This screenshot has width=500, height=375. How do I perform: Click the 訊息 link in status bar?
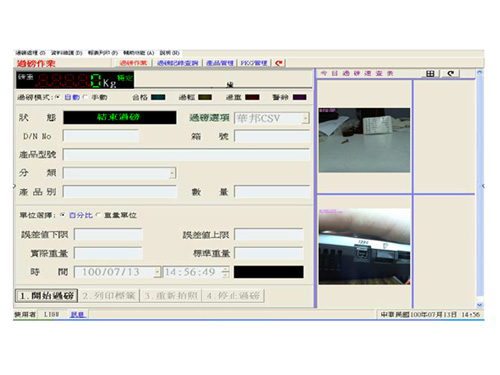point(78,314)
